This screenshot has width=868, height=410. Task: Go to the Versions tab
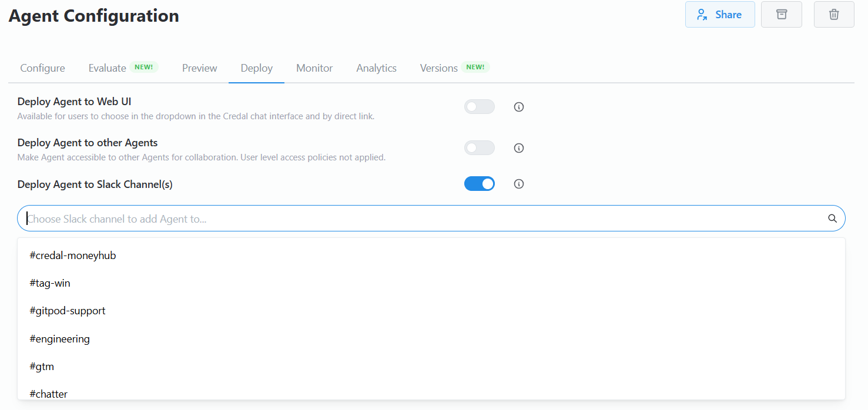(438, 68)
